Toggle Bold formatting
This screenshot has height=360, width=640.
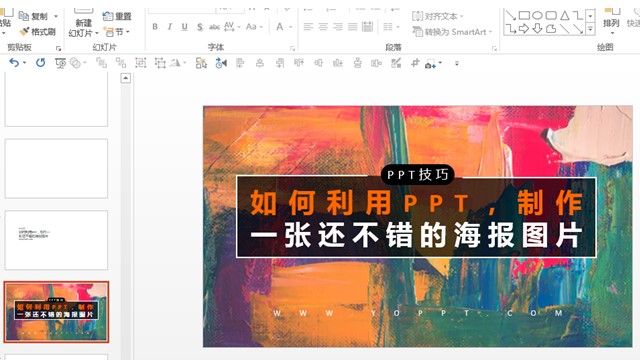click(x=155, y=27)
